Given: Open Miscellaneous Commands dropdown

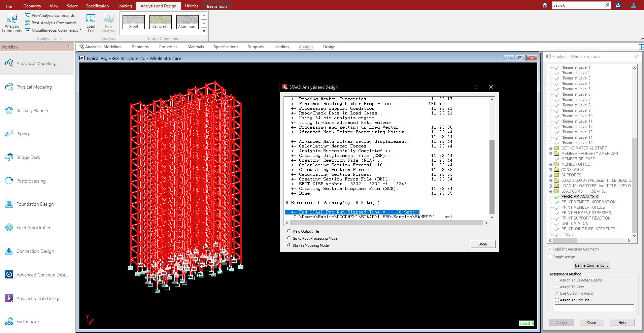Looking at the screenshot, I should (54, 30).
